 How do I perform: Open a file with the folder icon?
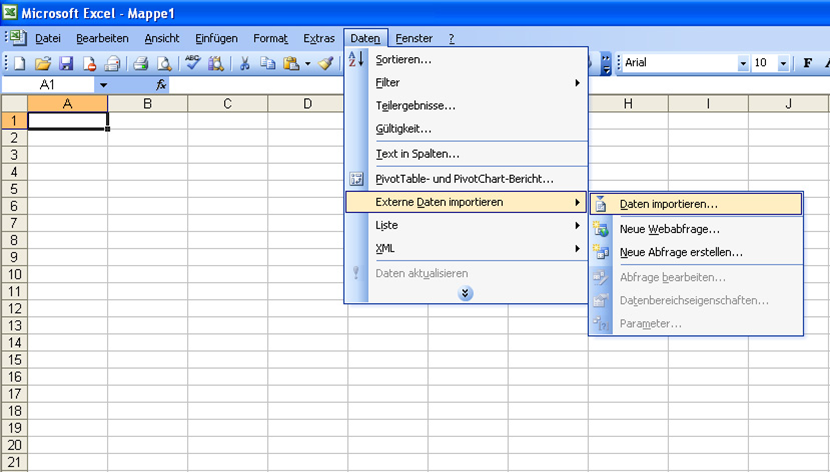[42, 63]
